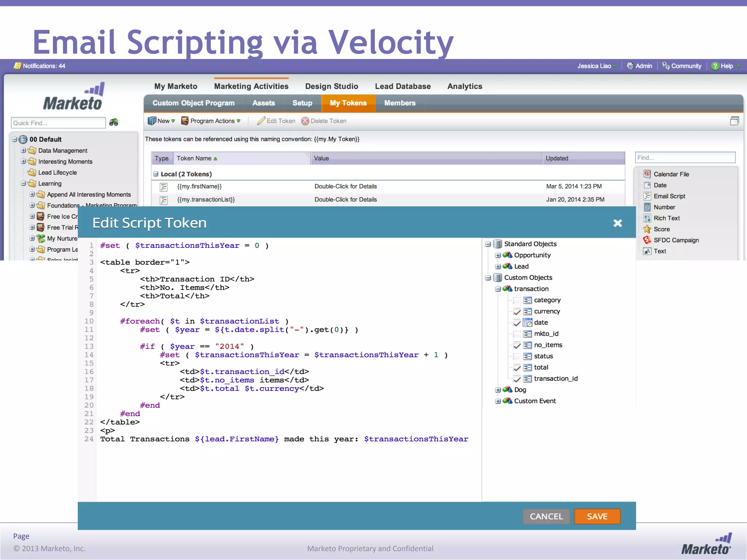
Task: Uncheck the total field checkbox
Action: (x=517, y=368)
